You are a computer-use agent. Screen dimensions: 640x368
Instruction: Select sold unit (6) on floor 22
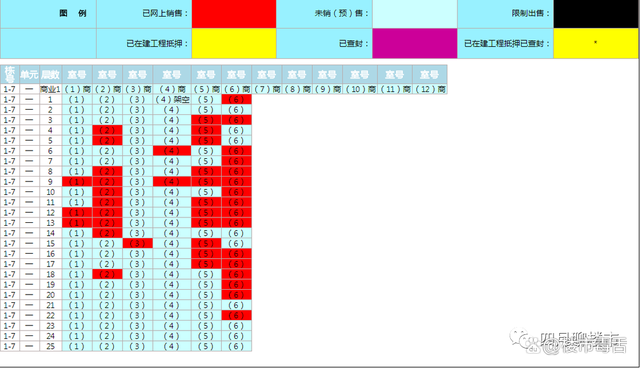tap(236, 315)
